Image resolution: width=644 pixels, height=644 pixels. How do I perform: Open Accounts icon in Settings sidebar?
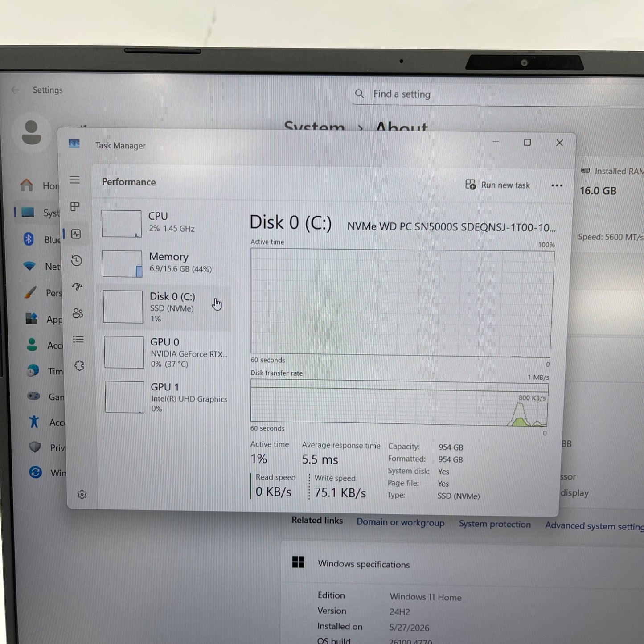click(x=32, y=345)
